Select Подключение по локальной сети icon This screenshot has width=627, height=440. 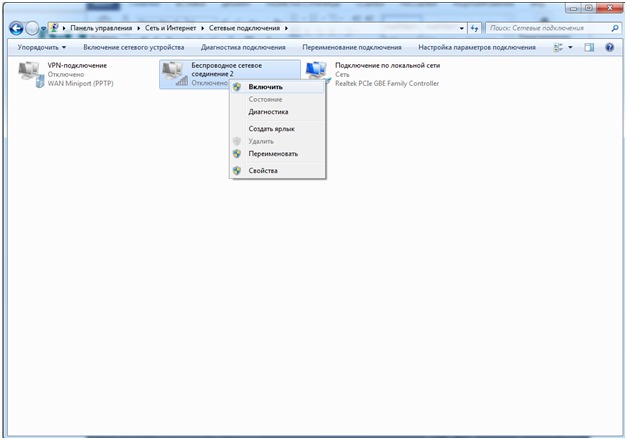click(318, 74)
